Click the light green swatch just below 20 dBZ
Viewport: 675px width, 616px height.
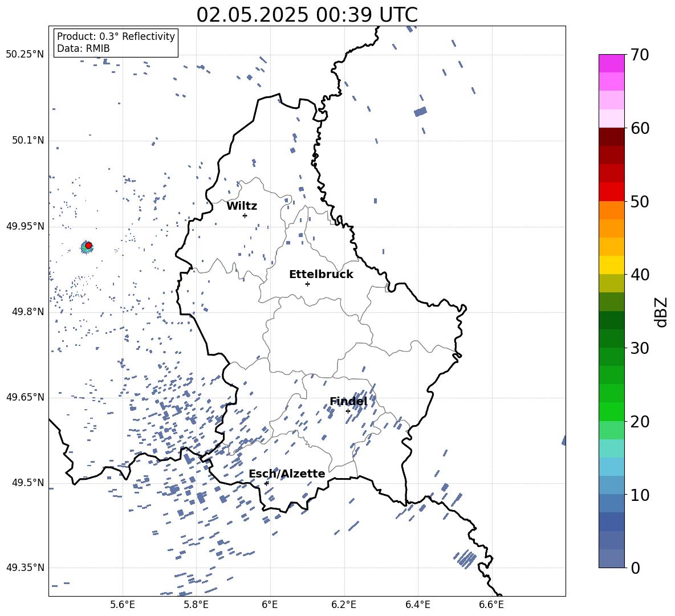[611, 430]
